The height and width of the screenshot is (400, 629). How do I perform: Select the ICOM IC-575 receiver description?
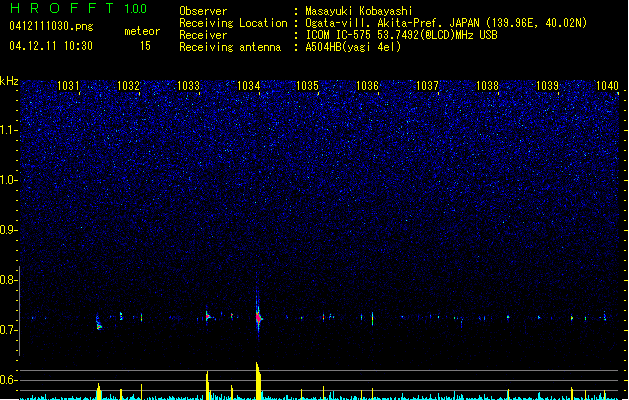pyautogui.click(x=402, y=35)
